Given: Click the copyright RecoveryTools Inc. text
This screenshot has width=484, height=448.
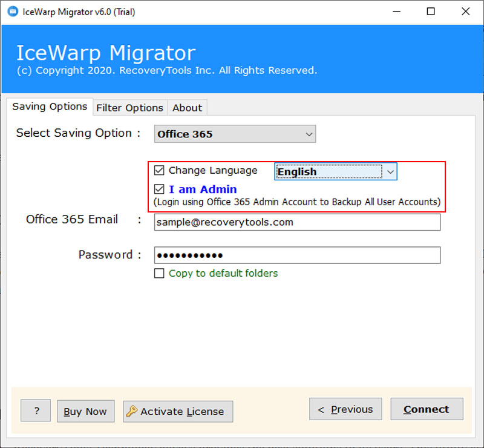Looking at the screenshot, I should (167, 70).
